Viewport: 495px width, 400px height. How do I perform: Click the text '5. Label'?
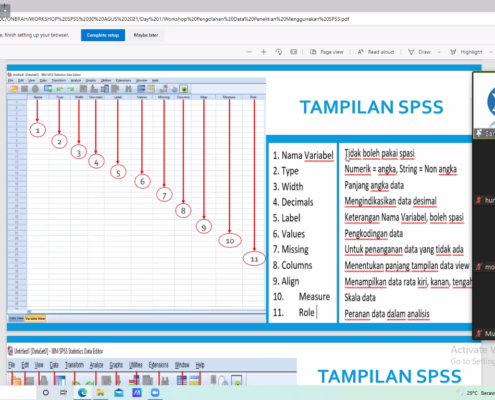coord(287,218)
